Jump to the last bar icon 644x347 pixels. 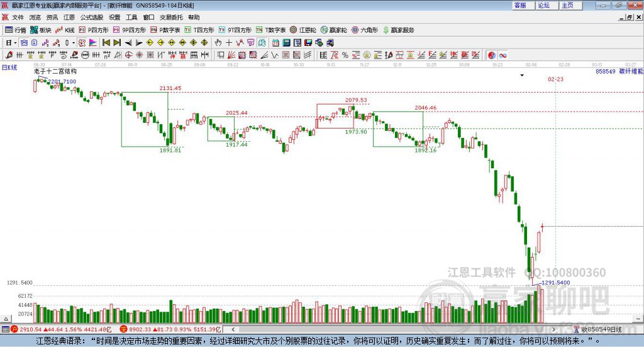(x=117, y=43)
